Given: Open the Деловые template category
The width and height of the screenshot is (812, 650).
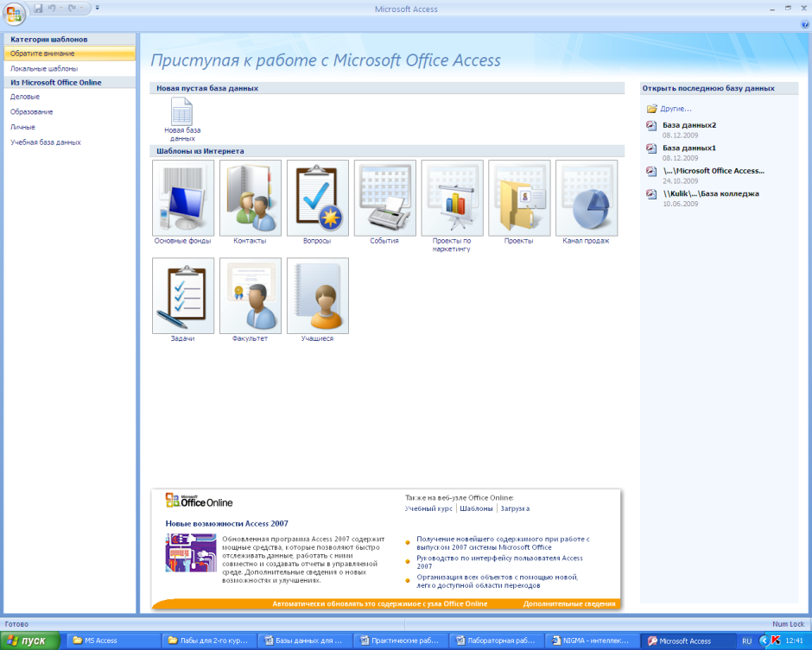Looking at the screenshot, I should 69,97.
